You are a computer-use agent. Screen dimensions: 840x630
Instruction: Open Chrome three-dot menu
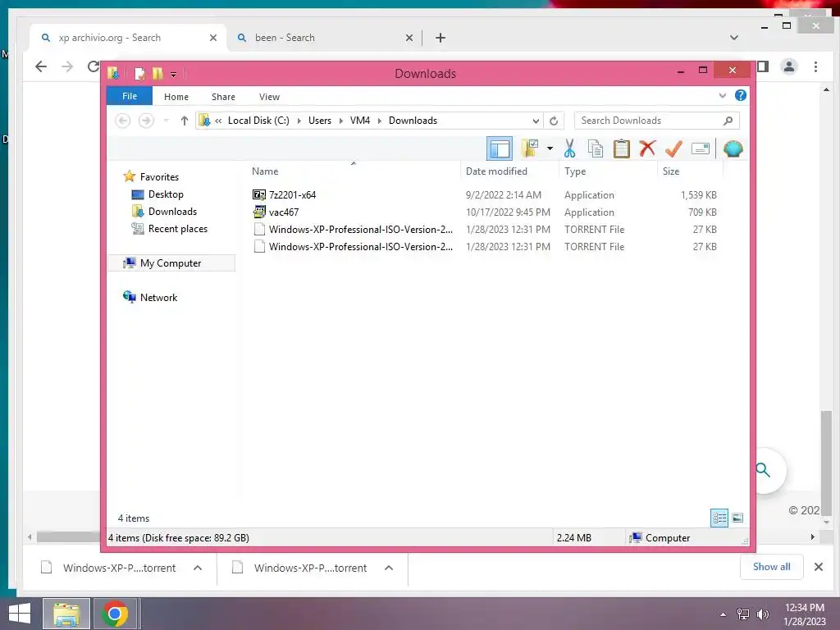pyautogui.click(x=815, y=66)
